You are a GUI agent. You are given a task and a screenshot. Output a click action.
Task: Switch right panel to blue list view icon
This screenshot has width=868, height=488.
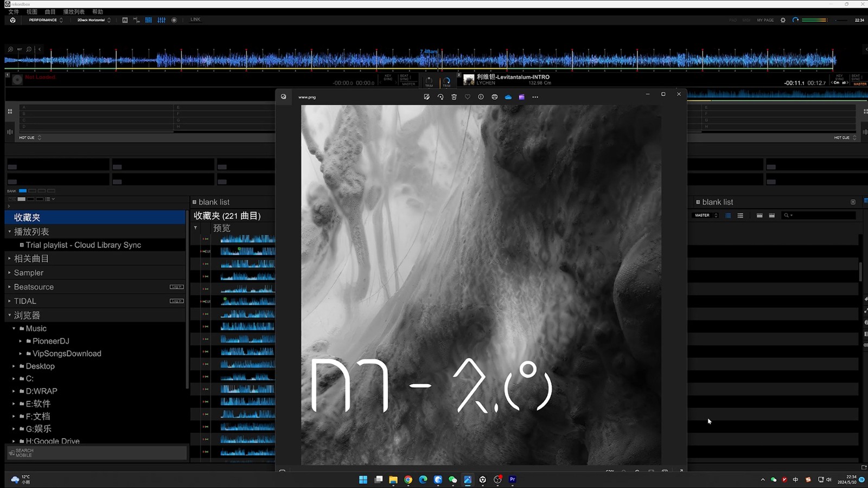coord(728,216)
